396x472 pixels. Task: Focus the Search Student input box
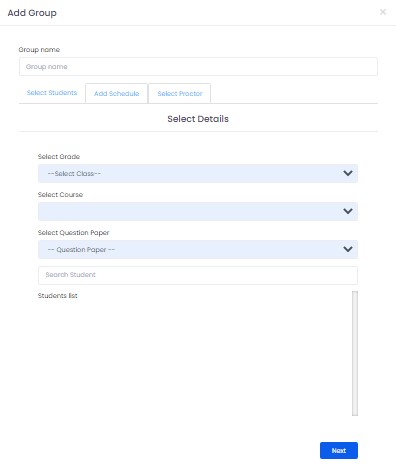pos(198,275)
